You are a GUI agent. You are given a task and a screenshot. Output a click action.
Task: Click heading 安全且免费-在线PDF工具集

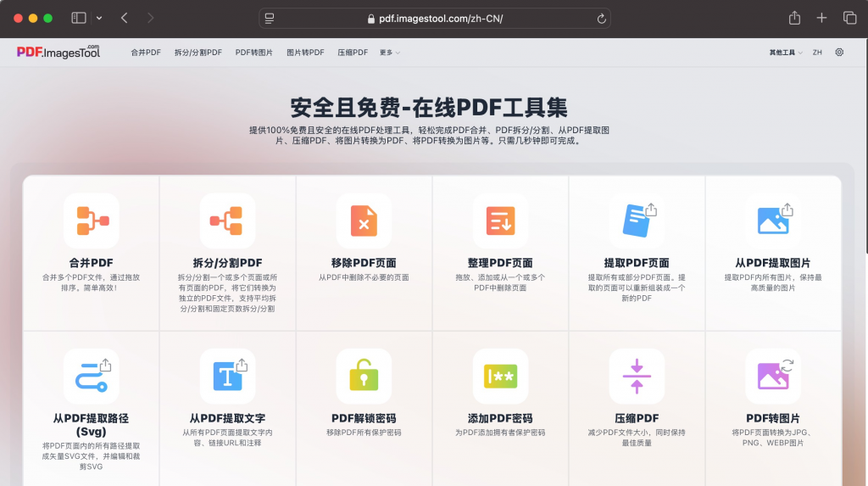(x=429, y=107)
